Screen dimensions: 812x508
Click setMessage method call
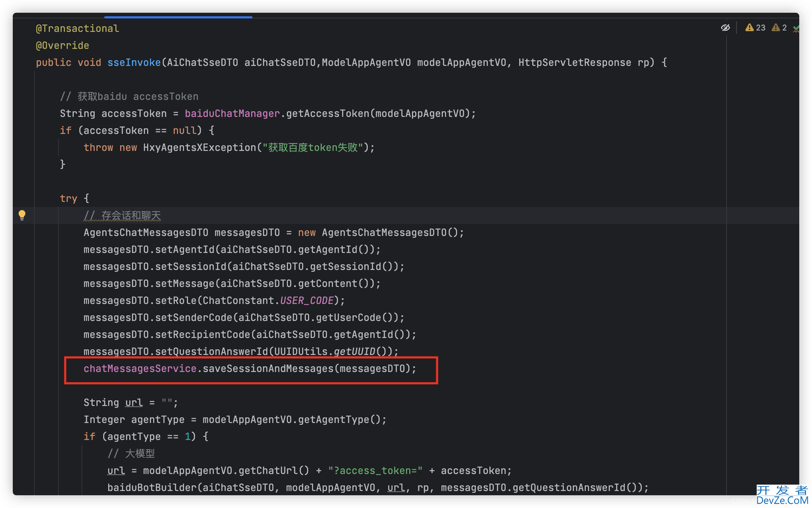[185, 283]
